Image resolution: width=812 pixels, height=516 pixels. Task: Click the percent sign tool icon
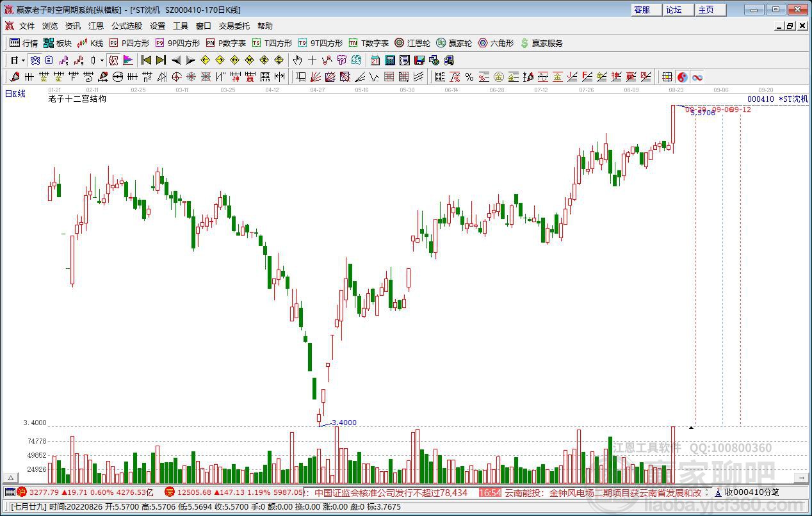[x=469, y=77]
